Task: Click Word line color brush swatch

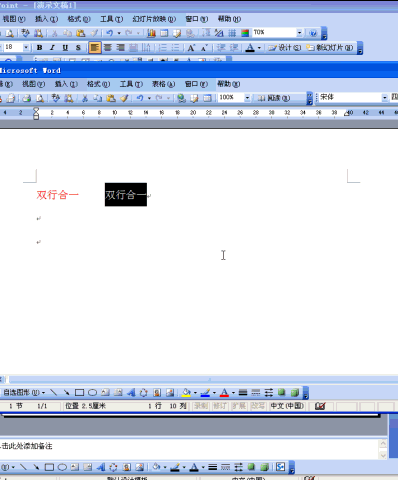Action: click(x=205, y=393)
